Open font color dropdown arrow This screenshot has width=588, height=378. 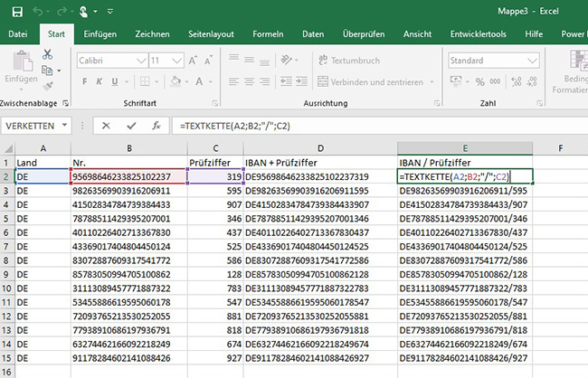coord(211,81)
